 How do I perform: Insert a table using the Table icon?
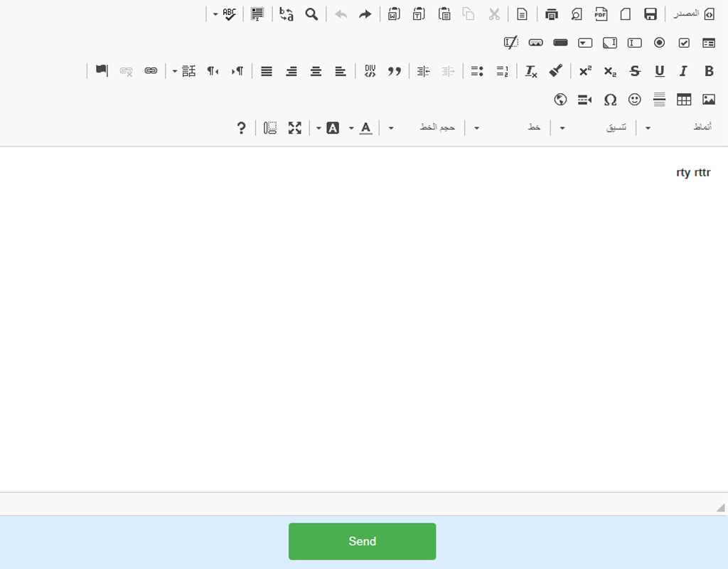pyautogui.click(x=684, y=100)
